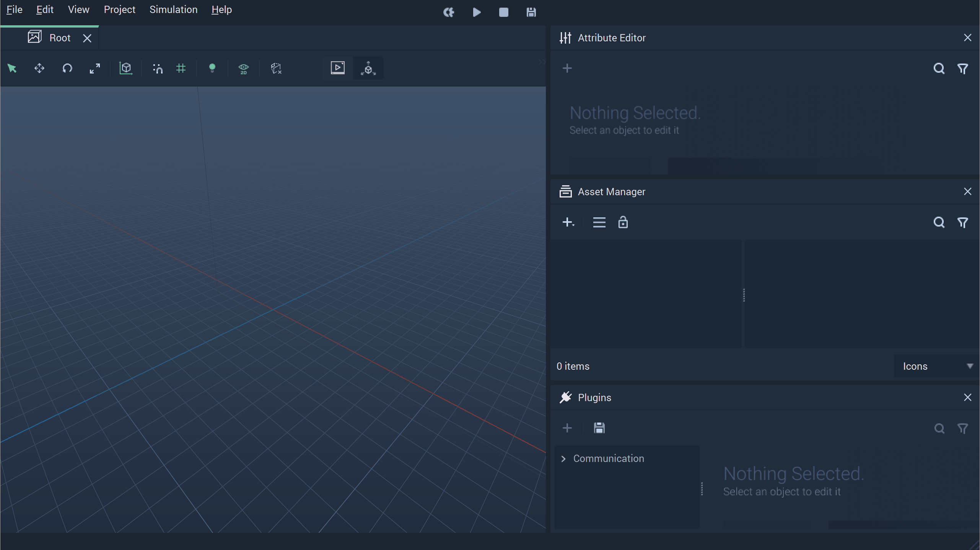Open the View menu
This screenshot has width=980, height=550.
tap(78, 10)
